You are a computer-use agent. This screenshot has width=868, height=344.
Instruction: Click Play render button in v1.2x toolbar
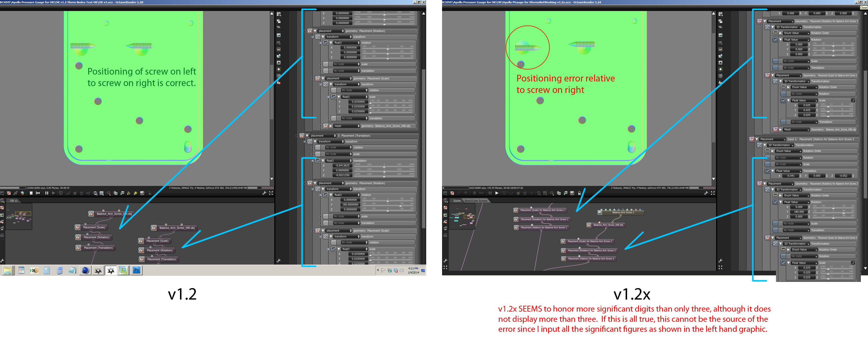[496, 193]
